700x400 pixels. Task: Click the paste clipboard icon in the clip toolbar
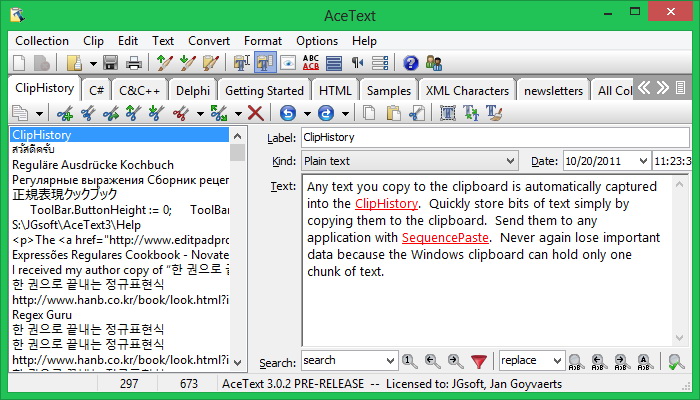(x=393, y=113)
